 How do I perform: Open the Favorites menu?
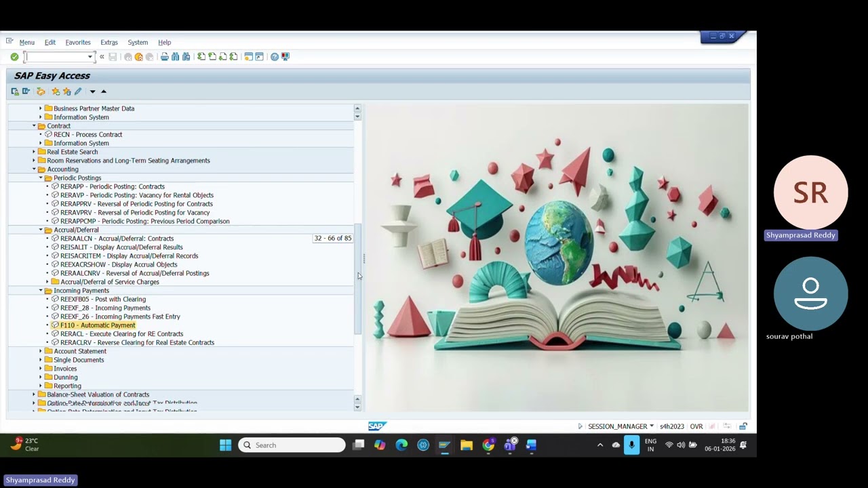[78, 42]
